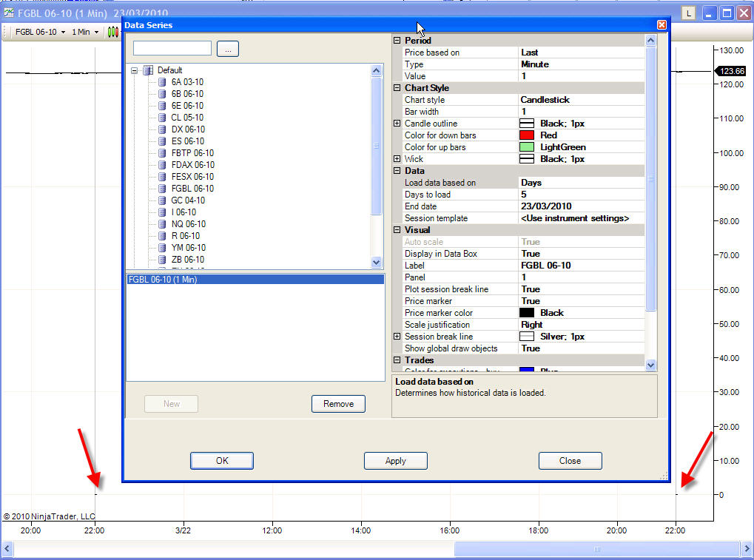Click down arrow of instrument list scrollbar
Image resolution: width=754 pixels, height=560 pixels.
376,263
